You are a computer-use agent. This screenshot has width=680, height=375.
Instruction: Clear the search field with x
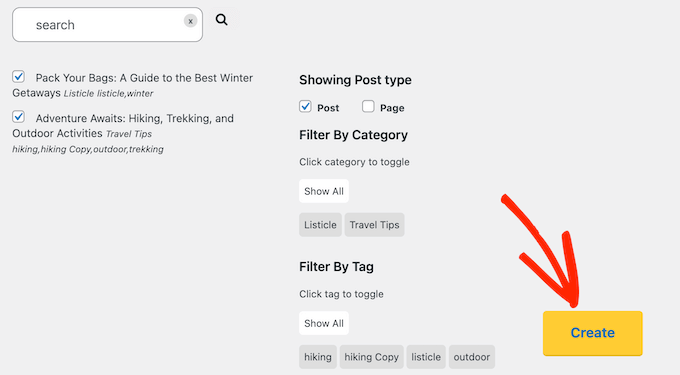click(x=190, y=21)
